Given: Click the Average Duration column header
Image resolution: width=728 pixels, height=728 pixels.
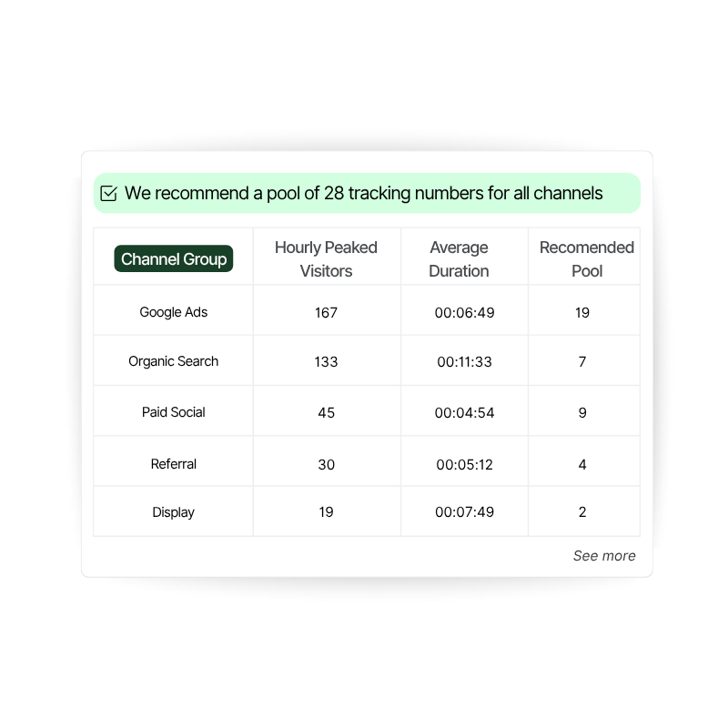Looking at the screenshot, I should click(x=459, y=258).
